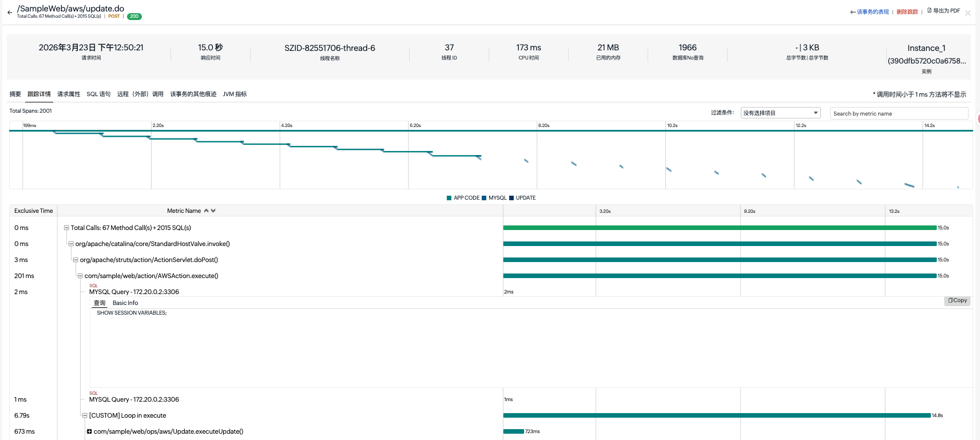This screenshot has width=980, height=440.
Task: Click the green Total Calls duration bar
Action: click(719, 228)
